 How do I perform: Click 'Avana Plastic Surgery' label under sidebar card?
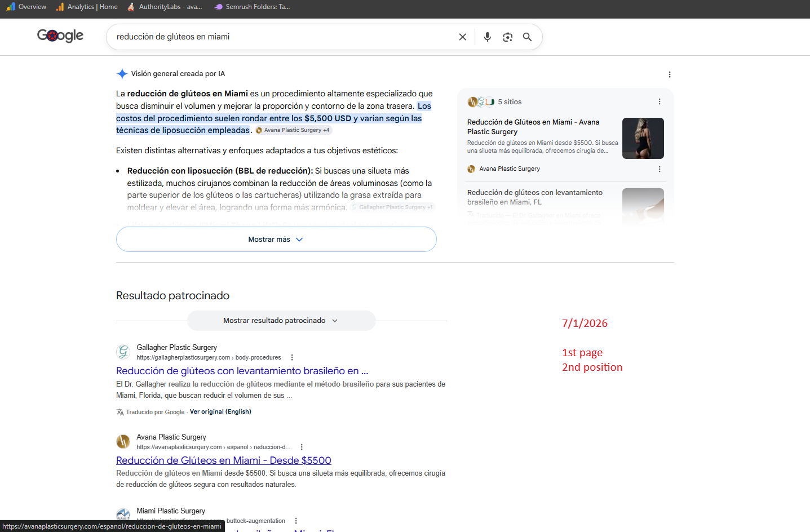[x=510, y=169]
